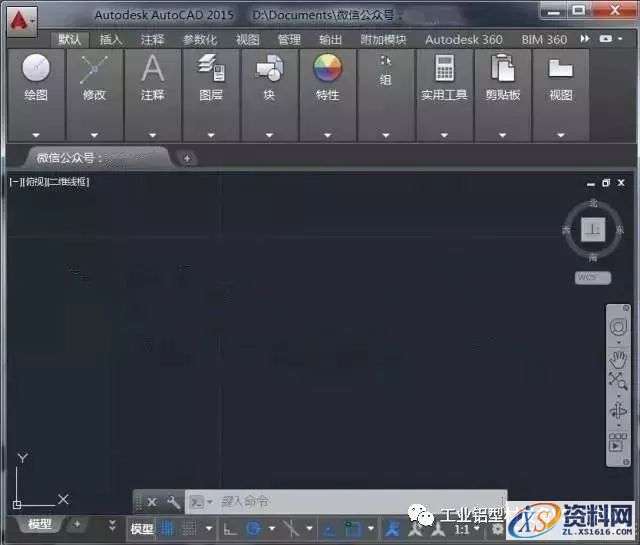This screenshot has height=545, width=640.
Task: Click 东 east on the ViewCube compass
Action: [x=620, y=230]
